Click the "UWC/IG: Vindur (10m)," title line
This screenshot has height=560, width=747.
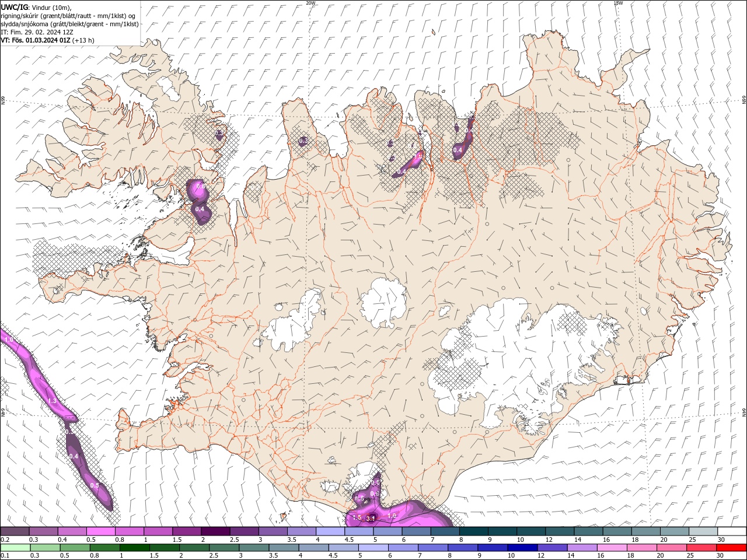[x=36, y=7]
